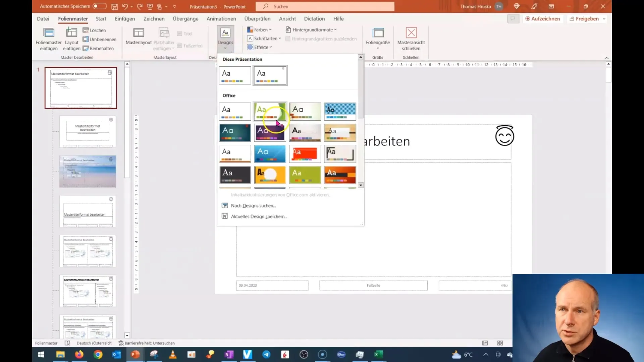Image resolution: width=644 pixels, height=362 pixels.
Task: Open Google Chrome from the taskbar
Action: tap(98, 354)
